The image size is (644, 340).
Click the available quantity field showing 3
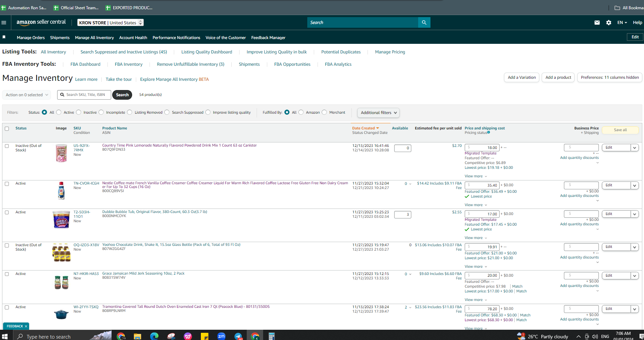[402, 215]
